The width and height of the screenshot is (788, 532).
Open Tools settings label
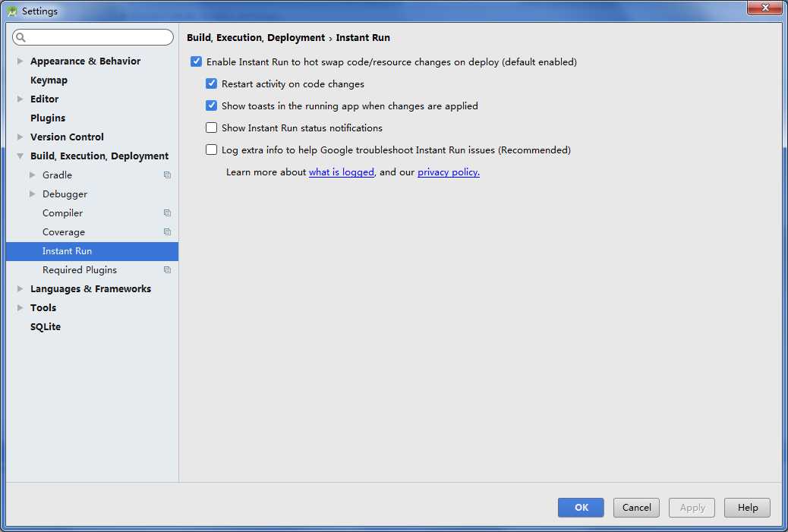click(43, 308)
